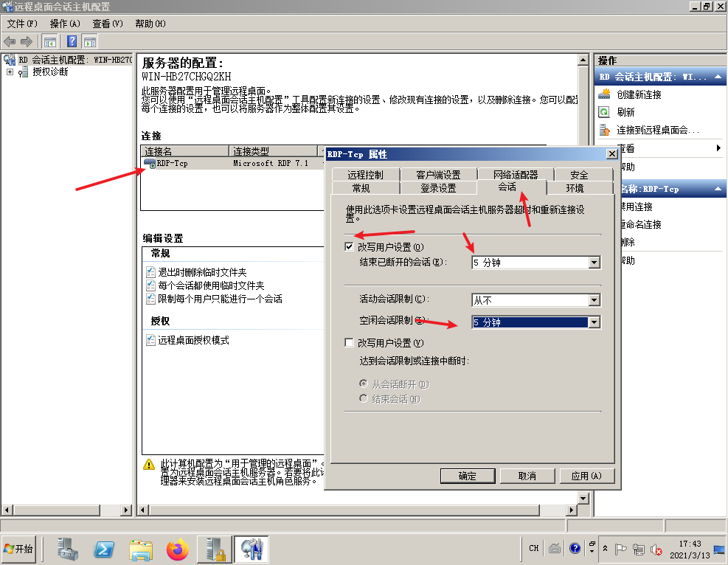Click the Help question mark toolbar icon
Screen dimensions: 728x565
[x=72, y=41]
